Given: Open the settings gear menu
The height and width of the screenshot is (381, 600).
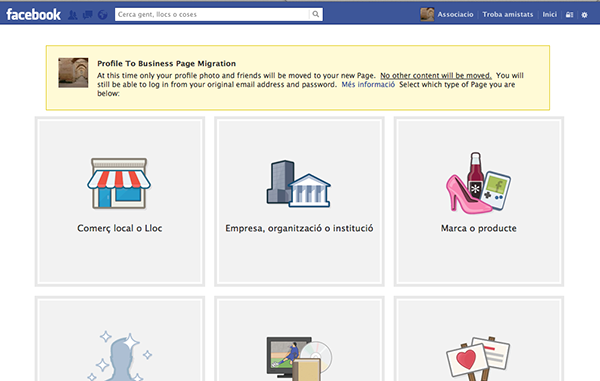Looking at the screenshot, I should click(584, 15).
